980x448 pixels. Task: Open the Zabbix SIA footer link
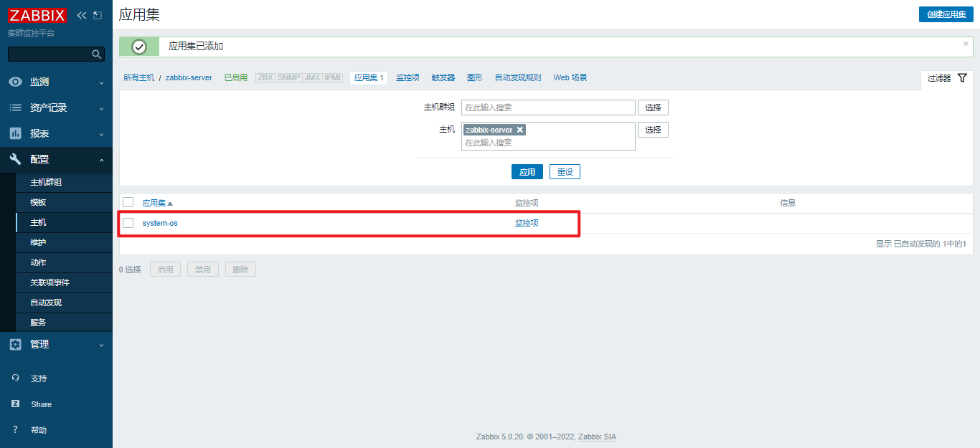(597, 437)
